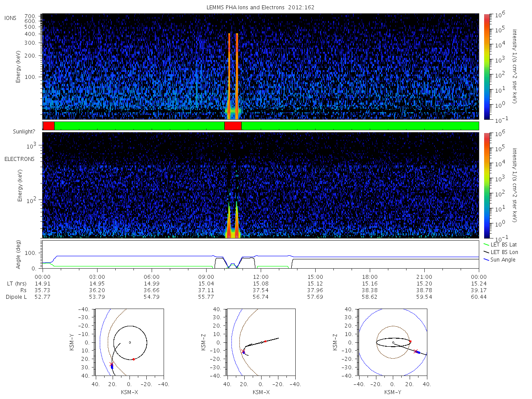The width and height of the screenshot is (532, 399).
Task: Click the black LET BS Lon legend line
Action: coord(486,252)
